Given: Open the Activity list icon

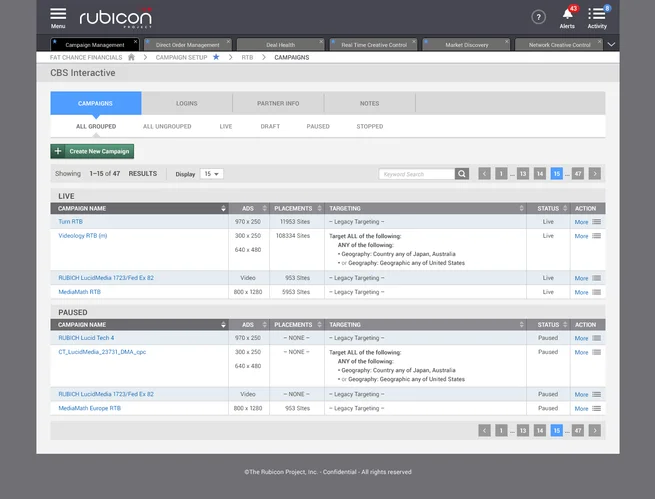Looking at the screenshot, I should (x=597, y=14).
